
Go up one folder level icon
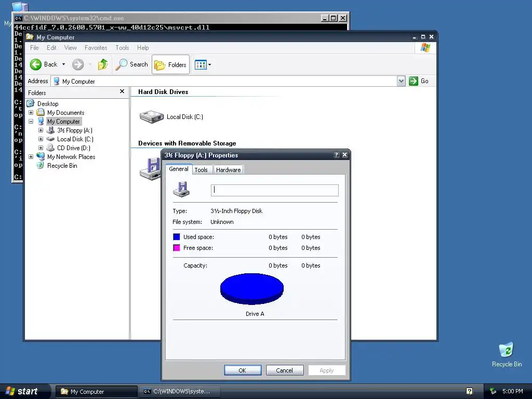(102, 64)
